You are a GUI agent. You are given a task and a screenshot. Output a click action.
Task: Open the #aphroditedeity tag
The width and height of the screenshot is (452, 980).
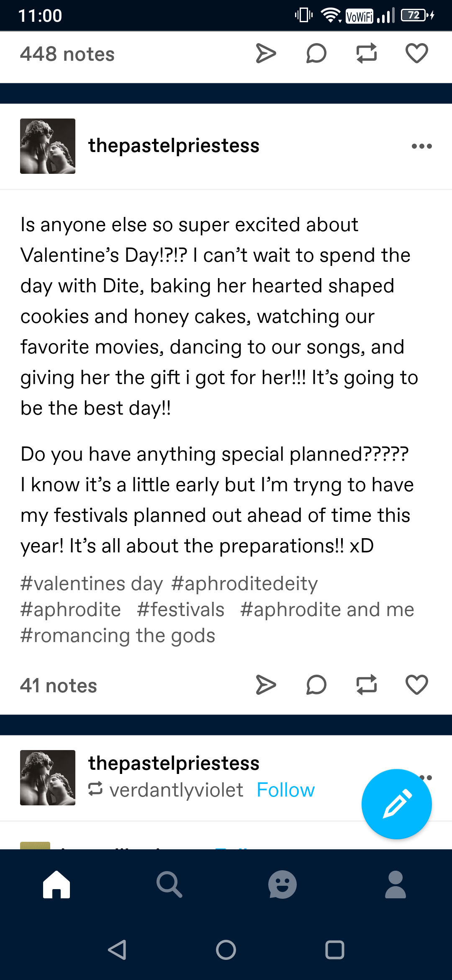click(244, 584)
